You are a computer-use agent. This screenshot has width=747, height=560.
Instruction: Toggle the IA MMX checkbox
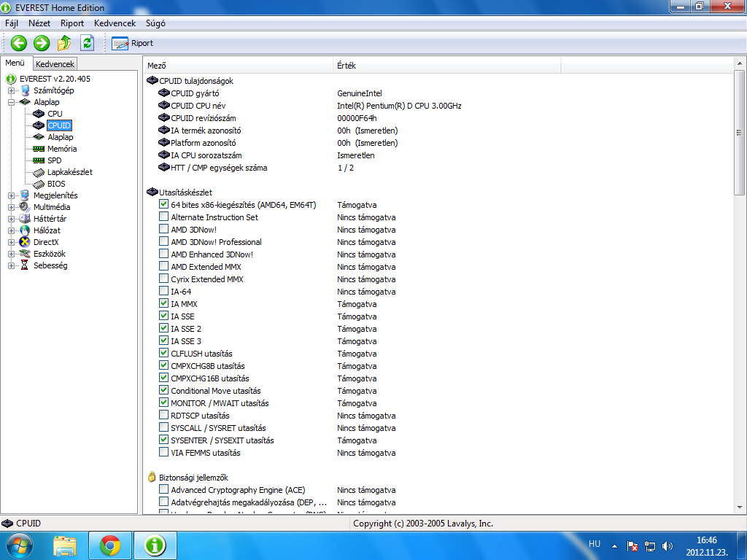coord(163,303)
